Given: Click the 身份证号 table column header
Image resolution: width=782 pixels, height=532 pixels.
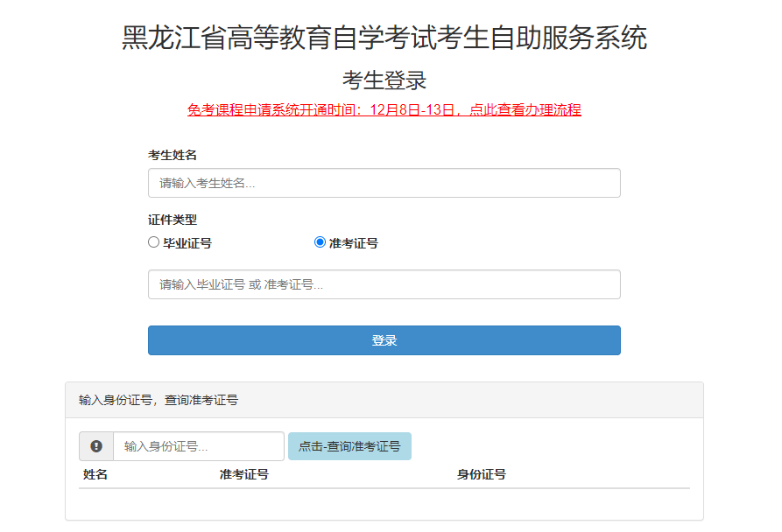Looking at the screenshot, I should pos(482,474).
